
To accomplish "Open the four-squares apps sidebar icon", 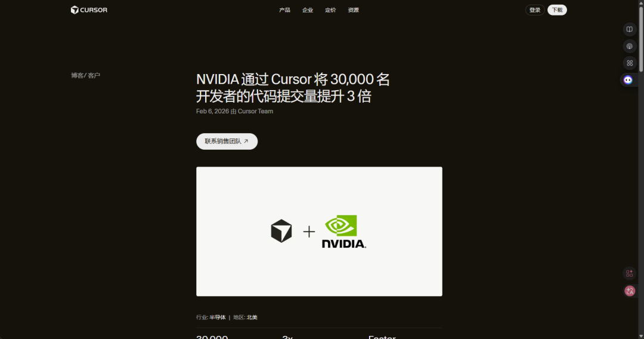I will click(629, 63).
